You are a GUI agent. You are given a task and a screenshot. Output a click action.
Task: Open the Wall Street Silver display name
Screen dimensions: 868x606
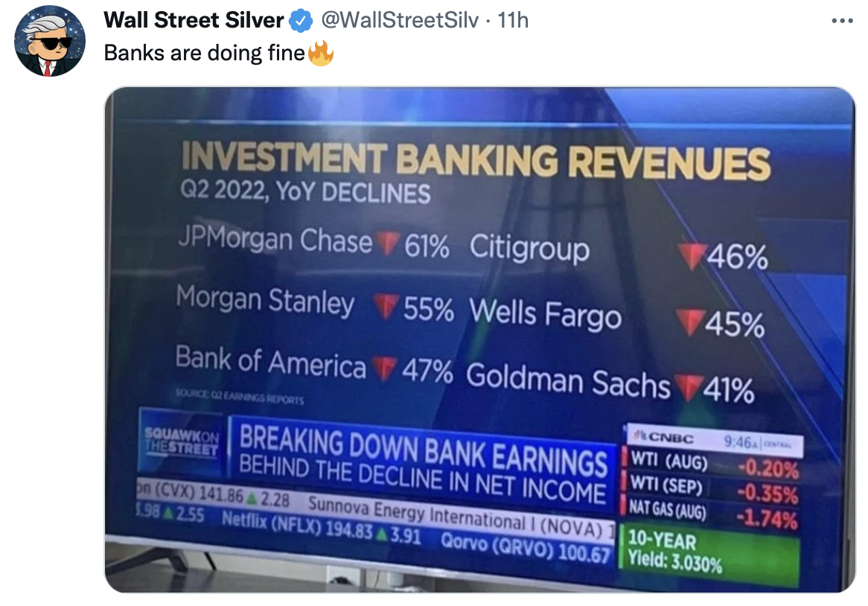(194, 21)
